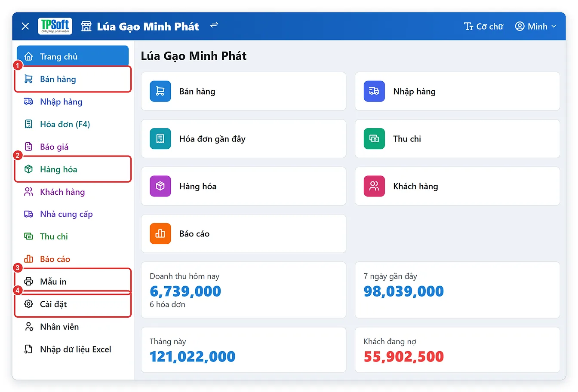
Task: Open the Thu chi dashboard card
Action: (457, 138)
